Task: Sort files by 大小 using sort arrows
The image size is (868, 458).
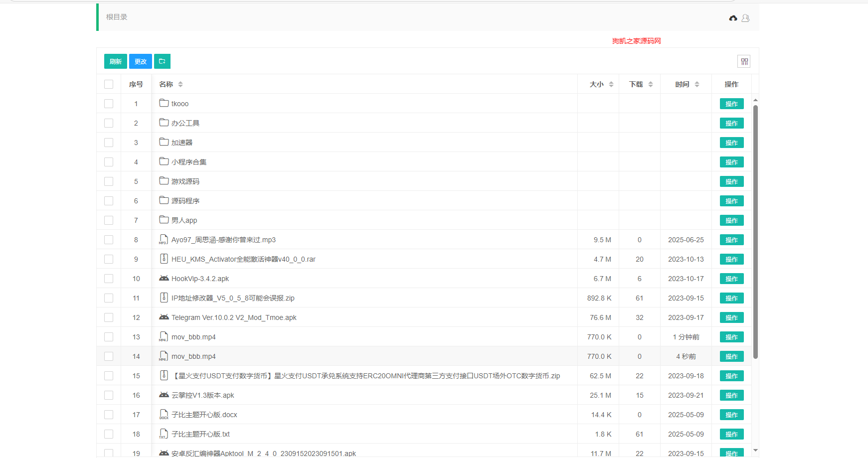Action: point(611,84)
